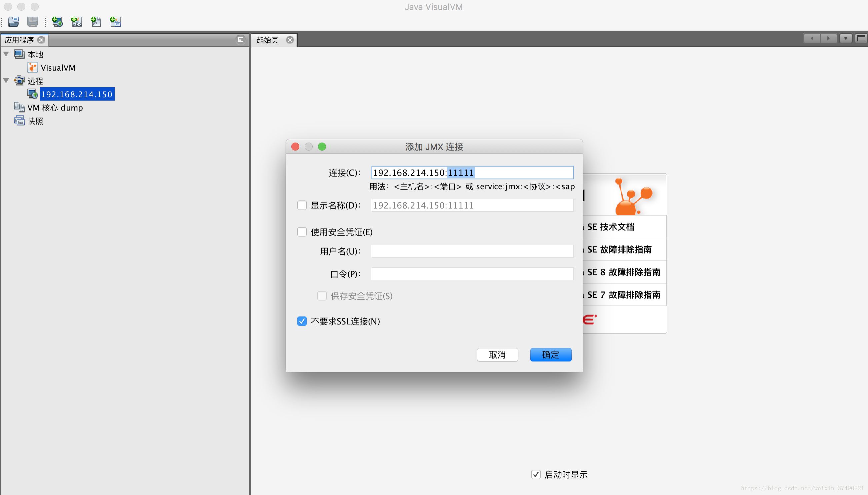Open the SE 7 故障排除指南 link

623,295
